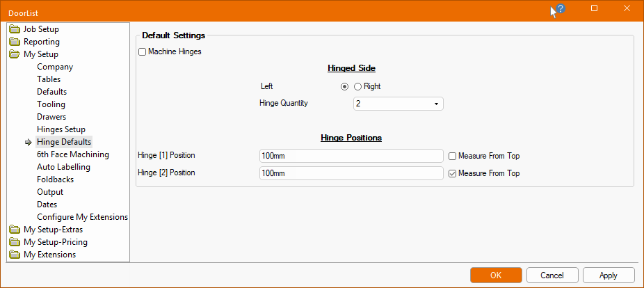The image size is (644, 288).
Task: Select Hinges Setup in the tree
Action: (x=61, y=129)
